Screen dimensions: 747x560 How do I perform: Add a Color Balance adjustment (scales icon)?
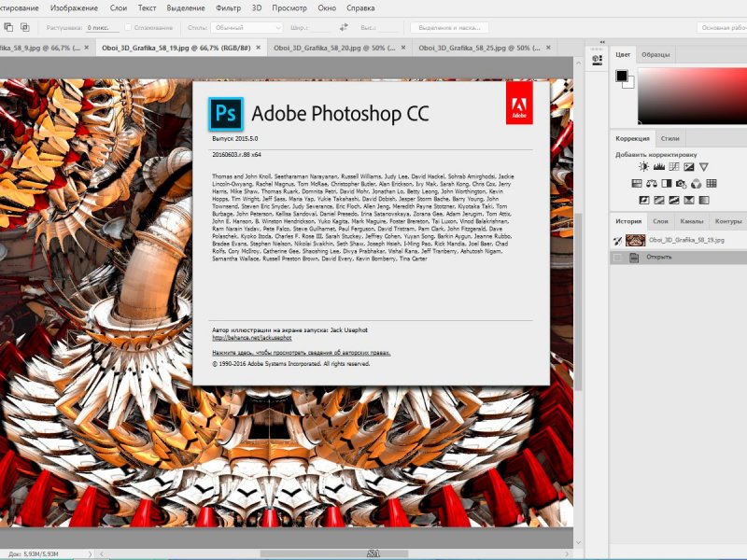click(651, 183)
